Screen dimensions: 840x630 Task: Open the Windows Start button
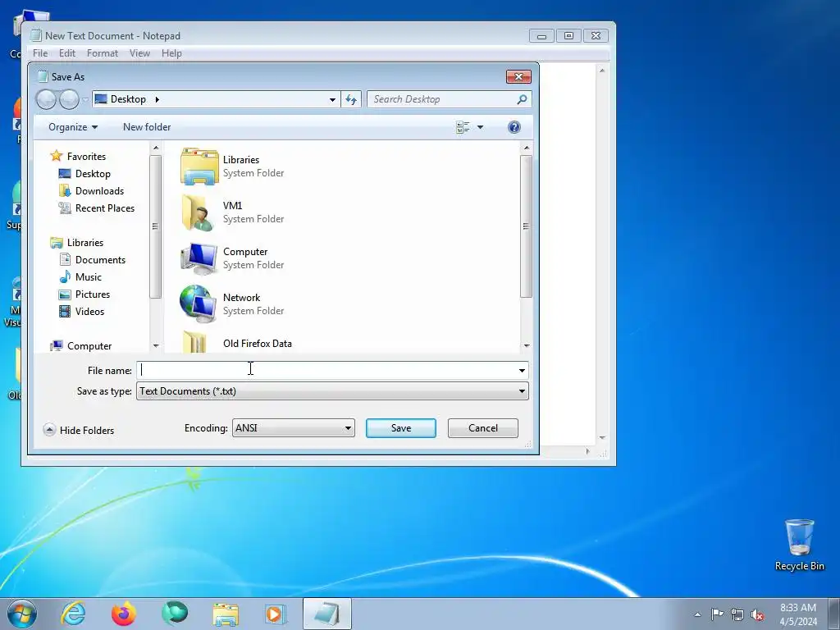click(x=22, y=614)
